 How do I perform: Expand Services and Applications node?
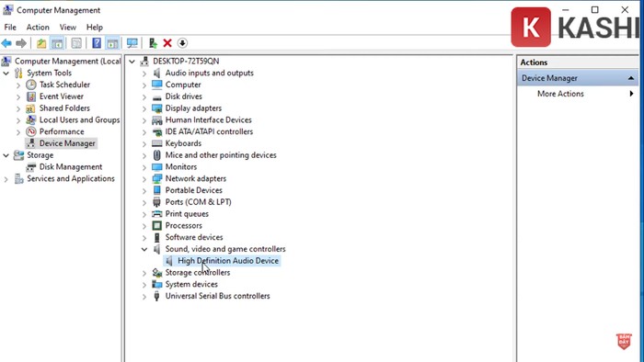tap(6, 179)
